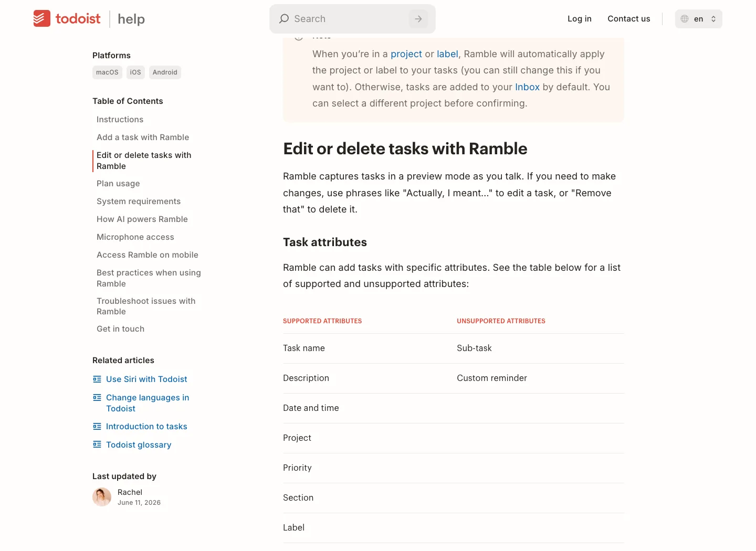Jump to Instructions in table of contents
This screenshot has height=551, width=756.
(120, 120)
